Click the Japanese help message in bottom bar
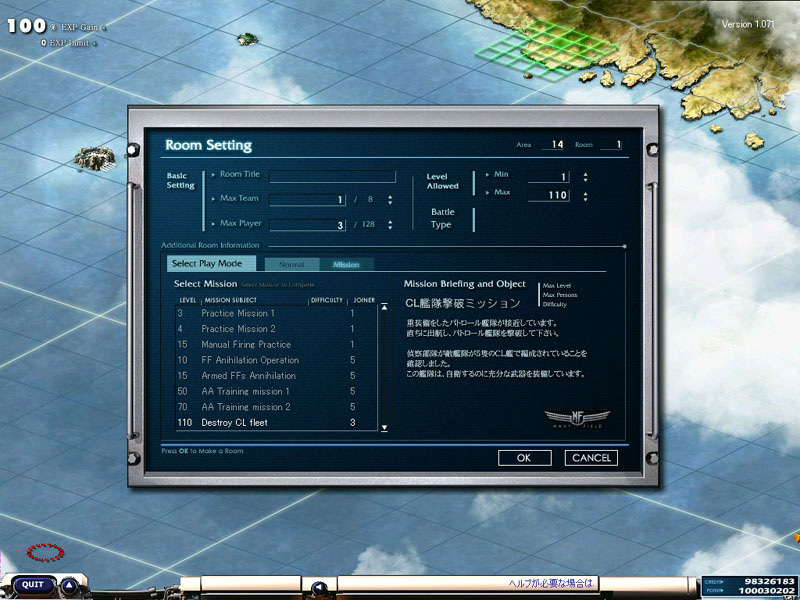 coord(552,583)
